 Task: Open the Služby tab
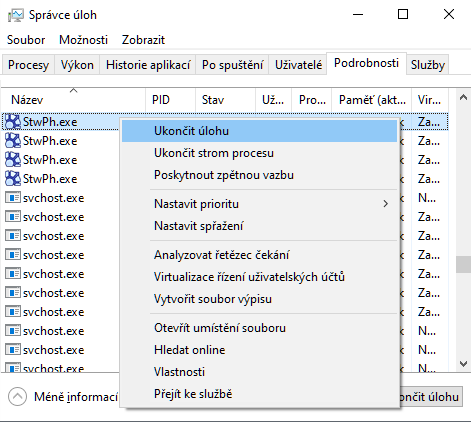428,65
